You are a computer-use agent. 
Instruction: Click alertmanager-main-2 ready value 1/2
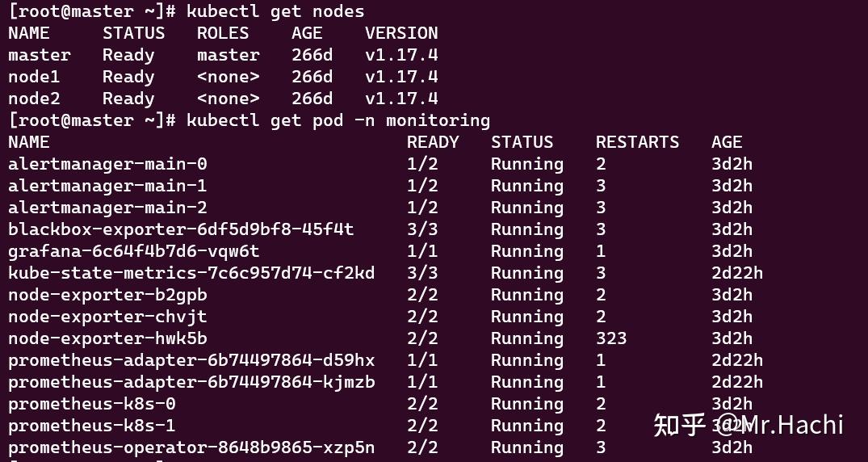coord(422,208)
